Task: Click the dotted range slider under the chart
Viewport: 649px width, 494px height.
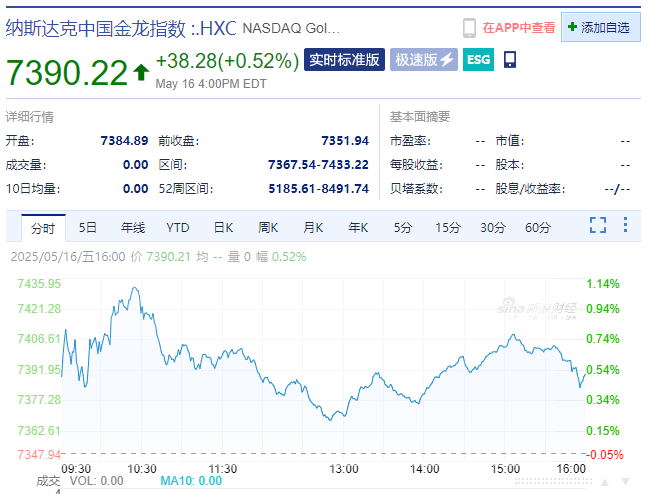Action: [x=553, y=481]
